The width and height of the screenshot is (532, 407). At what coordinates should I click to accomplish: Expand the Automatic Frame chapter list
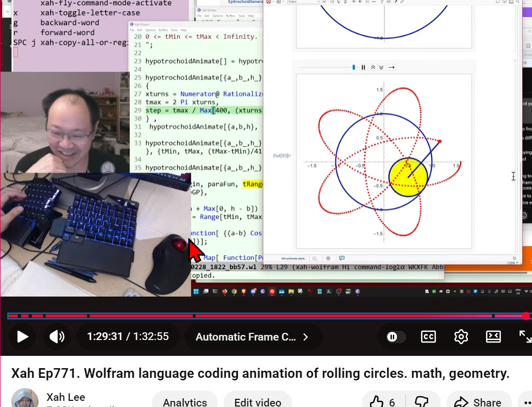(252, 337)
